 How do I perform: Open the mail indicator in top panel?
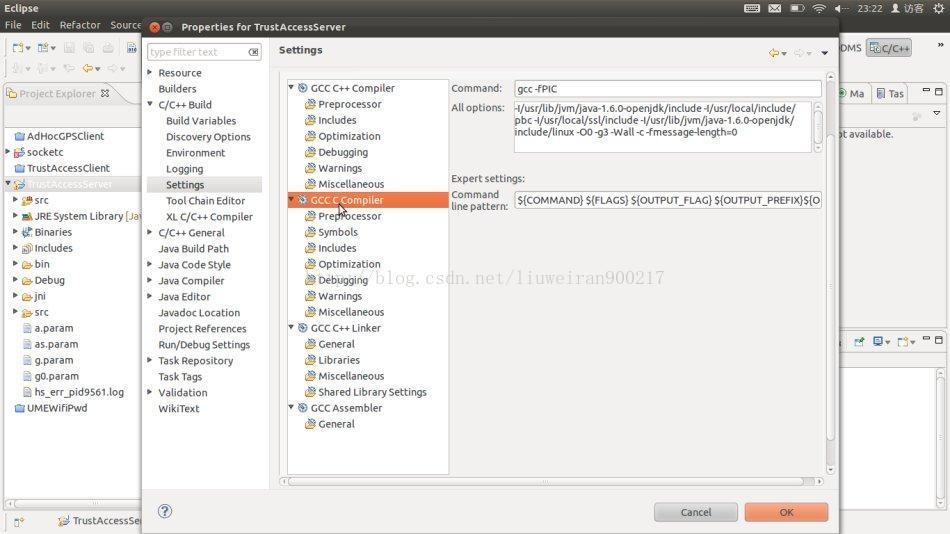[x=774, y=8]
